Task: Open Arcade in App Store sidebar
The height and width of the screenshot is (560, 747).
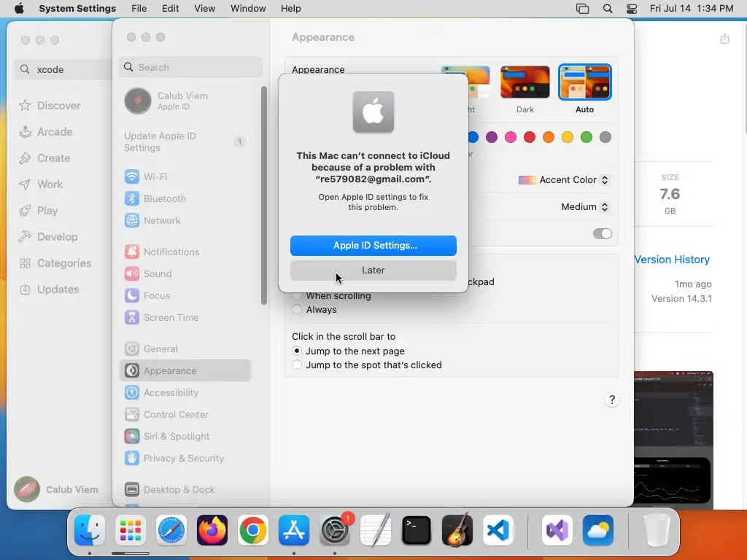Action: [x=46, y=132]
